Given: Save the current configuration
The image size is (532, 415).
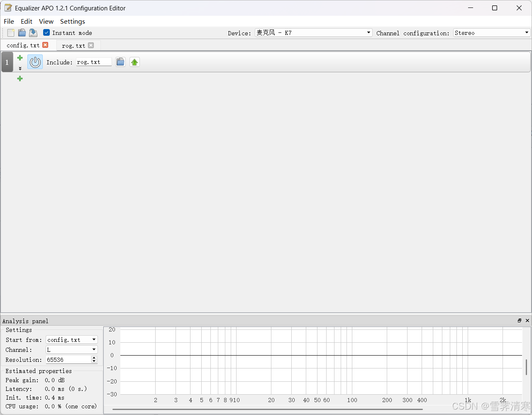Looking at the screenshot, I should click(x=33, y=32).
